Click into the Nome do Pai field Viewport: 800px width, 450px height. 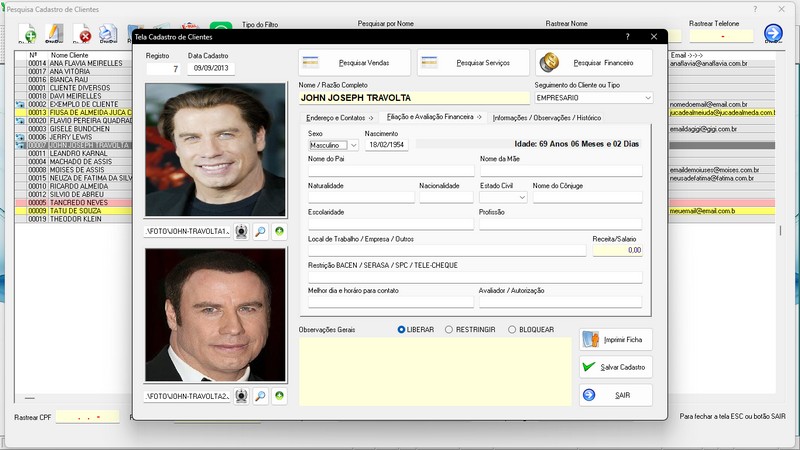tap(391, 170)
